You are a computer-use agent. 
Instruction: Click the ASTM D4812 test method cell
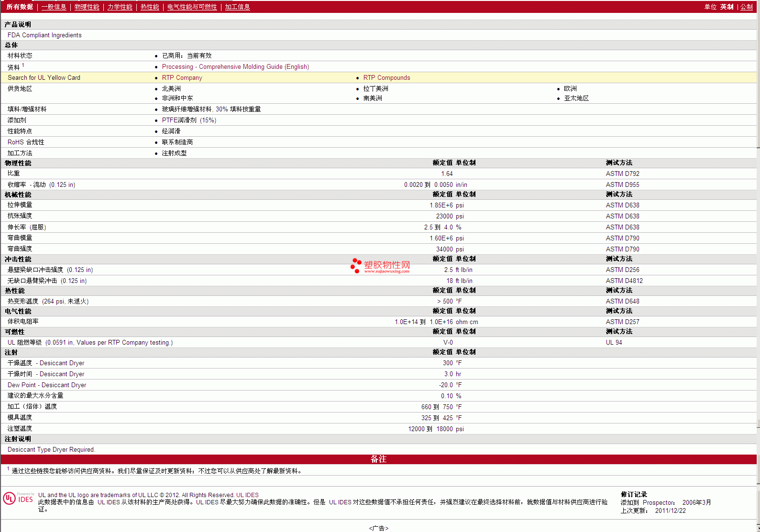point(624,281)
